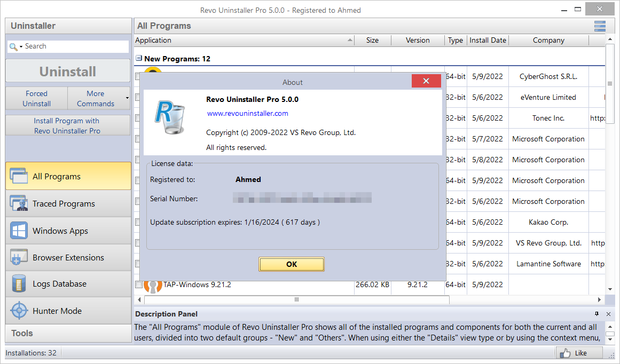Click the TAP-Windows program icon
The height and width of the screenshot is (364, 620).
pos(153,286)
